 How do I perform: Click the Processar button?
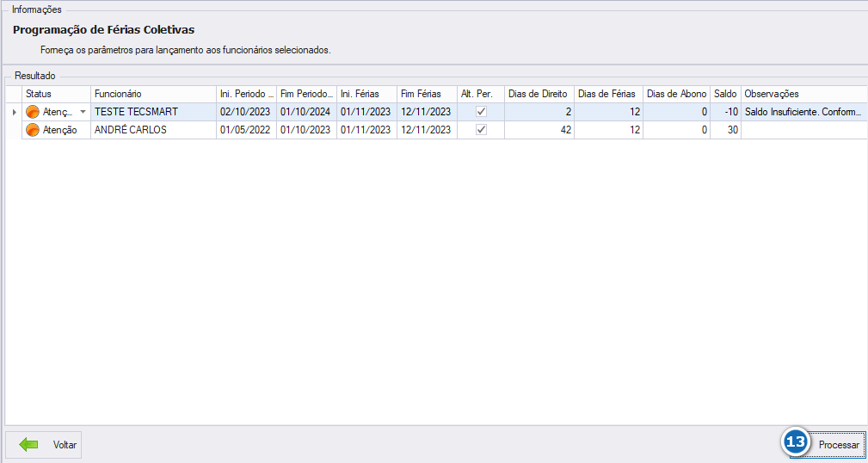[x=828, y=445]
